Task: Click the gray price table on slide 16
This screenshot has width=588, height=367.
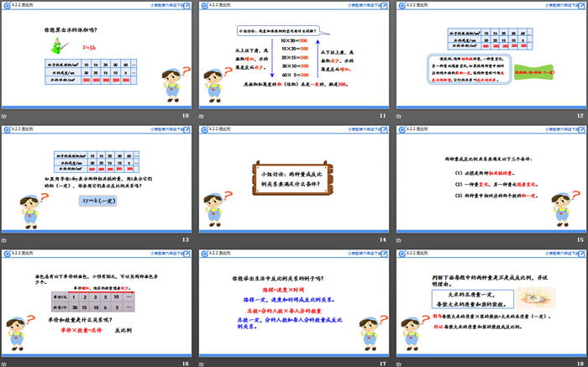Action: tap(93, 301)
